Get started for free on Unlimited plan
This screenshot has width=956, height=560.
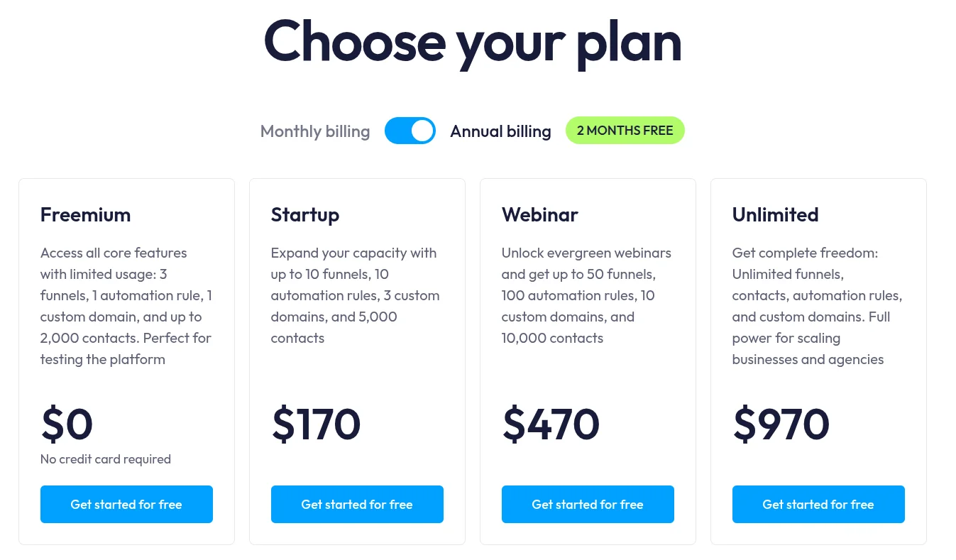[x=818, y=504]
